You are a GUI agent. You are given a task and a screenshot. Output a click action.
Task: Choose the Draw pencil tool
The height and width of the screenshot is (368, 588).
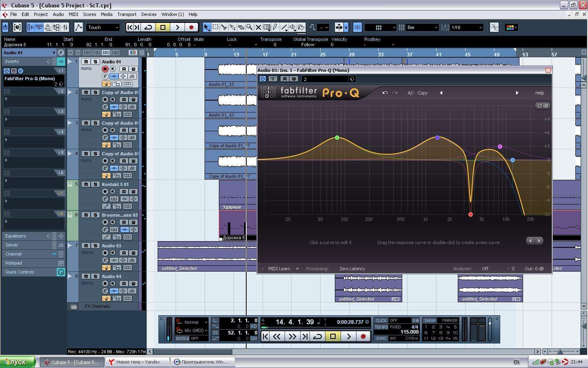click(275, 27)
